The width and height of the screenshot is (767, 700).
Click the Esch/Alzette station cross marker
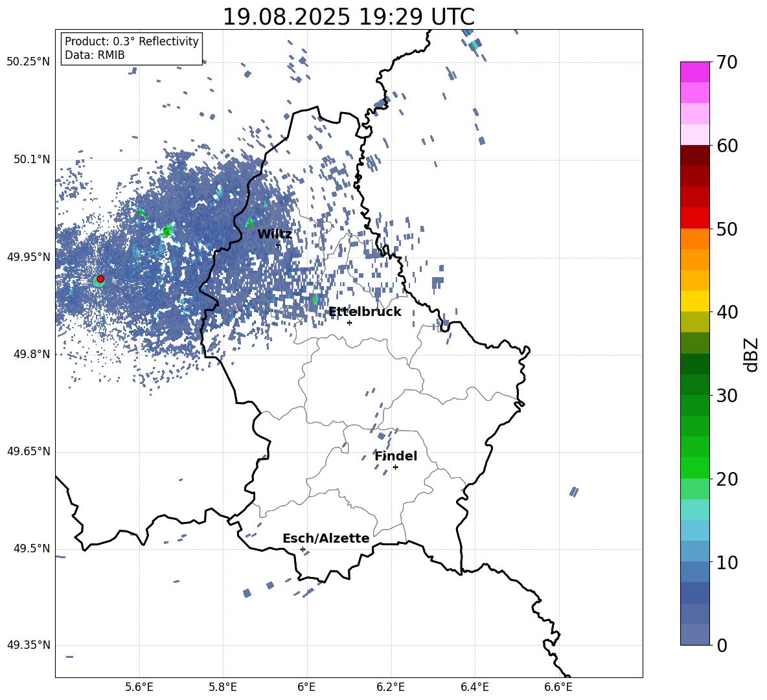[x=303, y=549]
